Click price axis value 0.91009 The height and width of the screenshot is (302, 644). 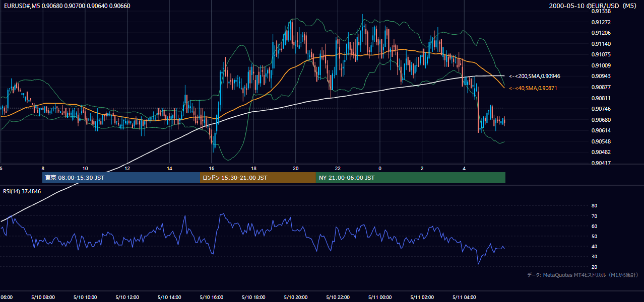click(x=601, y=65)
